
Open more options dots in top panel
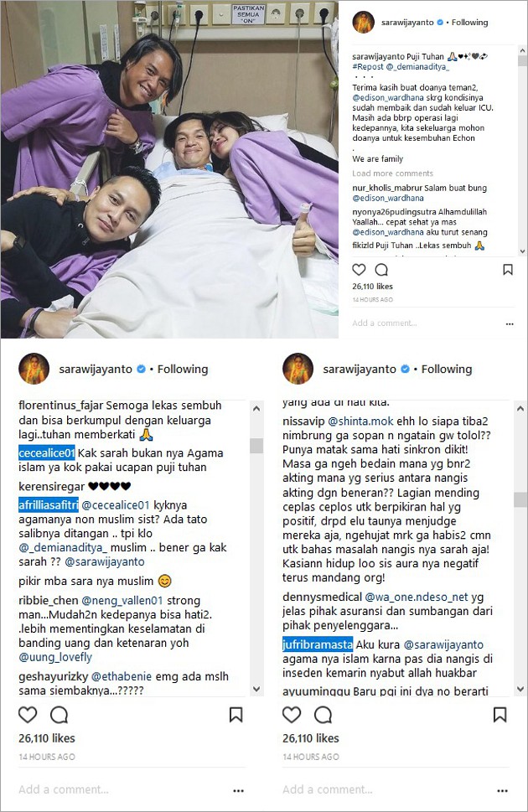click(510, 323)
